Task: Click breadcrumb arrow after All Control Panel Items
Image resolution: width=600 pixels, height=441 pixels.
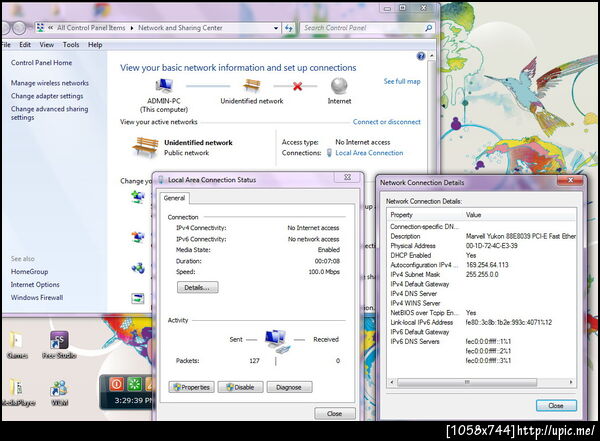Action: [x=132, y=28]
